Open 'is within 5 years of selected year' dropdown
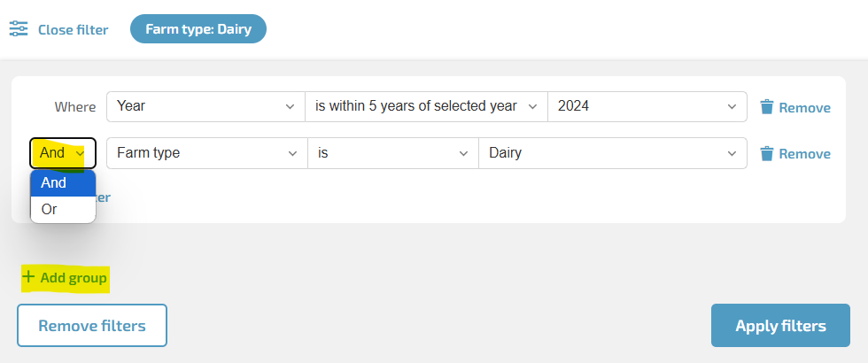868x363 pixels. click(x=426, y=106)
